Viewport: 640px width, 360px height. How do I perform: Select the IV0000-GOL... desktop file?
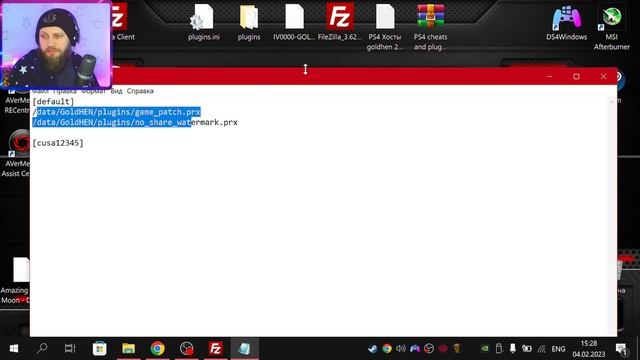point(294,21)
